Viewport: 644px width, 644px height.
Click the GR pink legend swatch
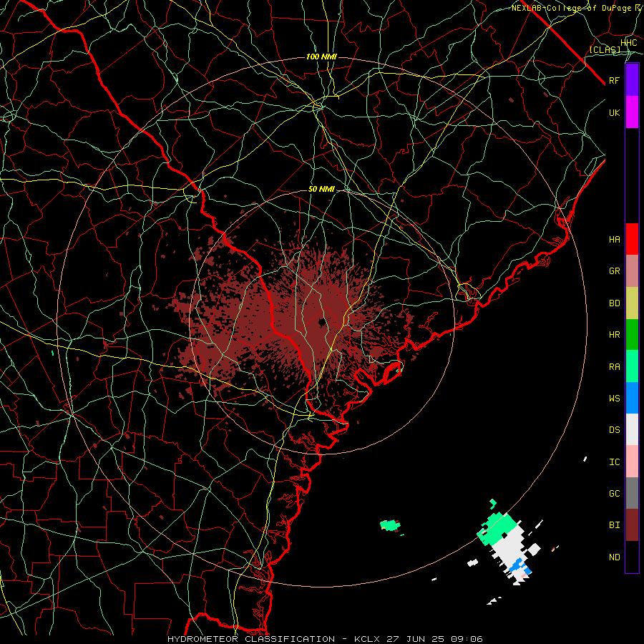[632, 271]
